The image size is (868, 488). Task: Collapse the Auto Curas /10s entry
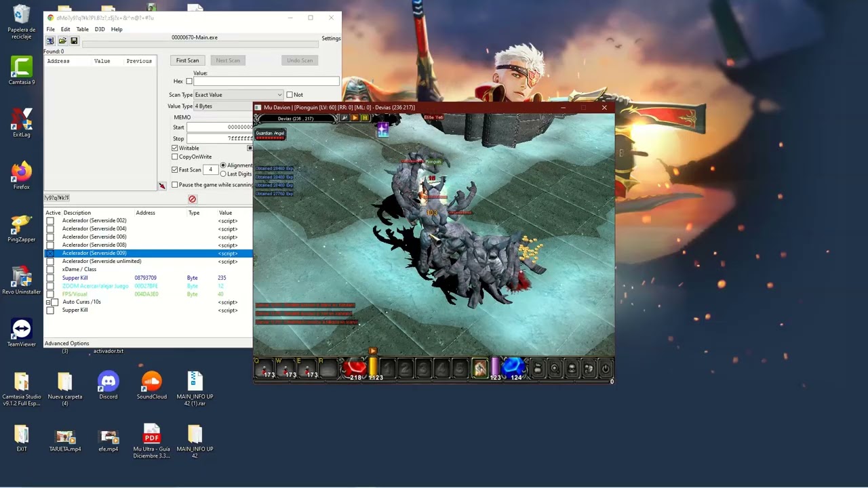[48, 302]
